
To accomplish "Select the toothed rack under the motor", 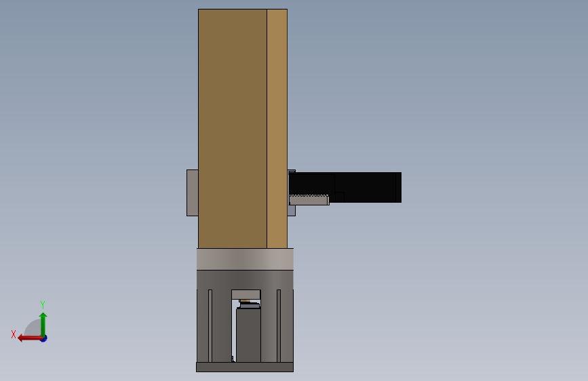I will coord(309,199).
